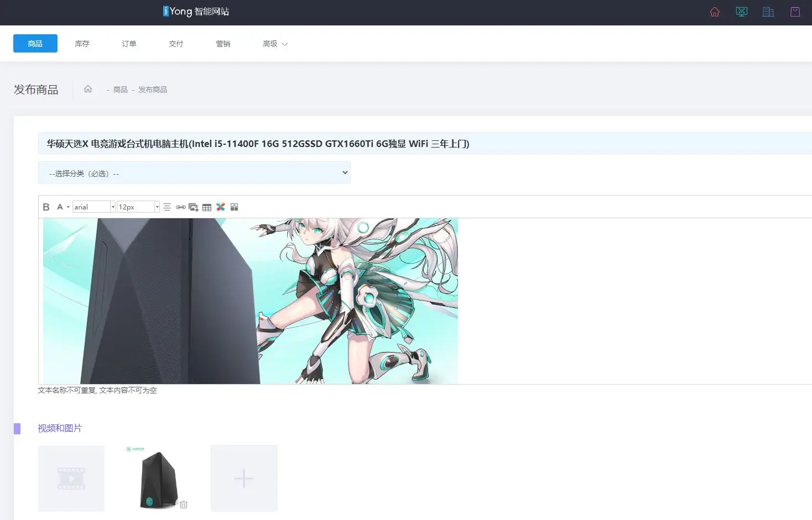Click the red home icon in top bar
812x520 pixels.
715,12
